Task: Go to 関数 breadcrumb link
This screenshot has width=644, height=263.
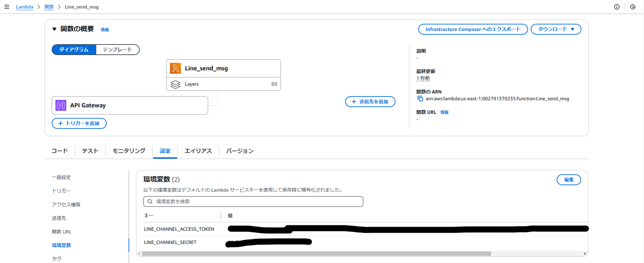Action: click(x=49, y=7)
